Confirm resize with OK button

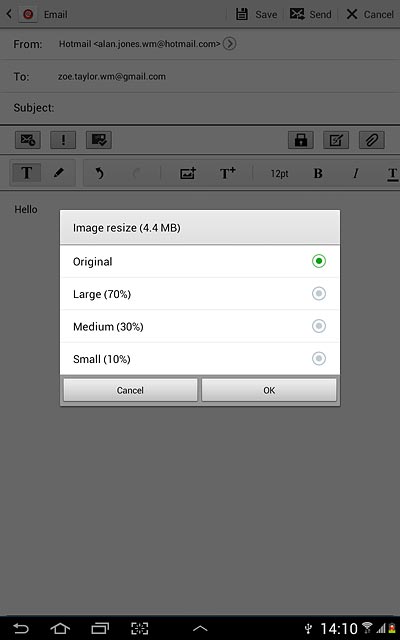pos(269,390)
